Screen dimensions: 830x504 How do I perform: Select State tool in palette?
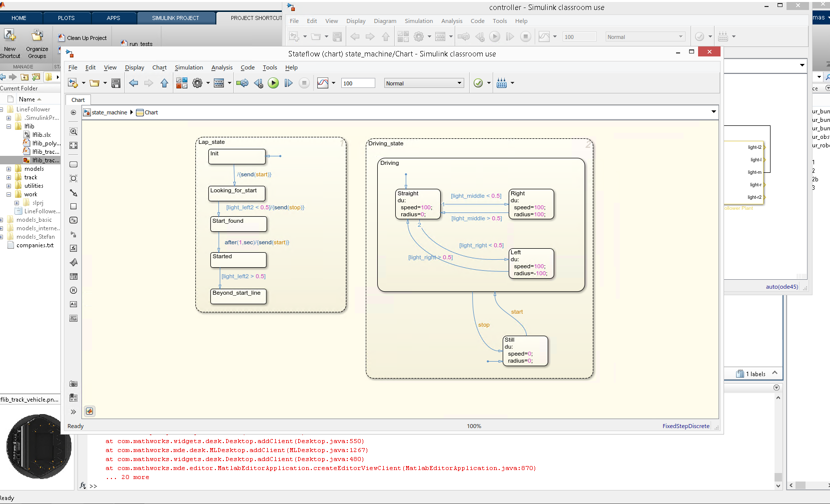tap(73, 164)
